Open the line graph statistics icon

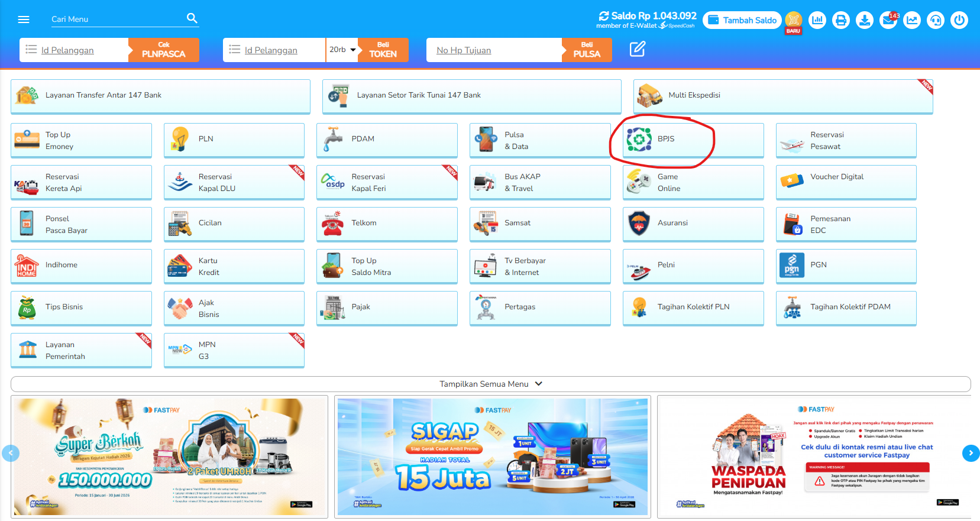[912, 20]
